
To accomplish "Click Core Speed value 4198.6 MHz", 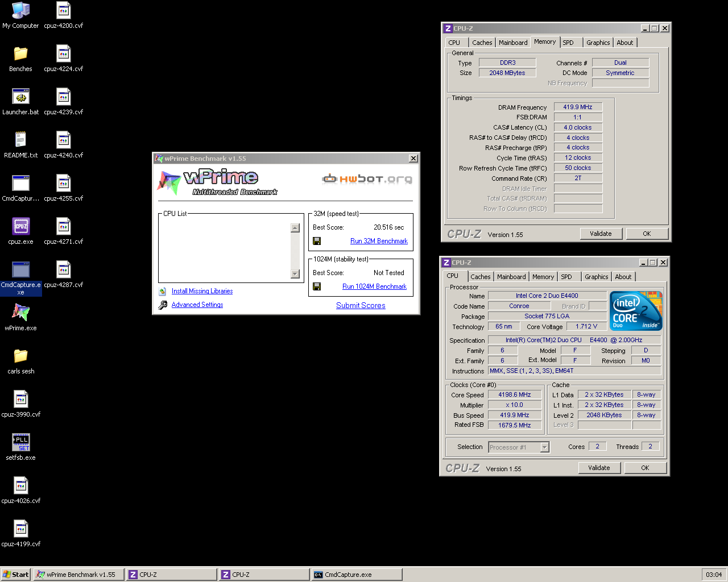I will tap(515, 394).
